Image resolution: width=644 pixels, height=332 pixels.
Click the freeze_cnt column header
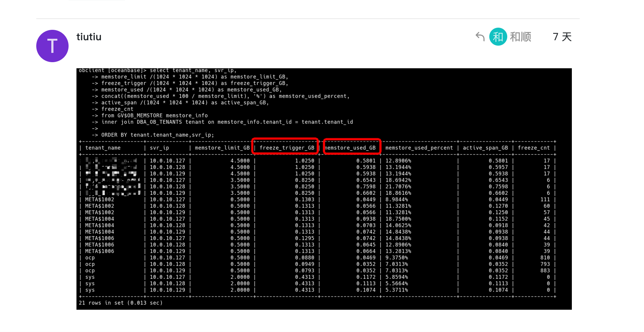(533, 148)
